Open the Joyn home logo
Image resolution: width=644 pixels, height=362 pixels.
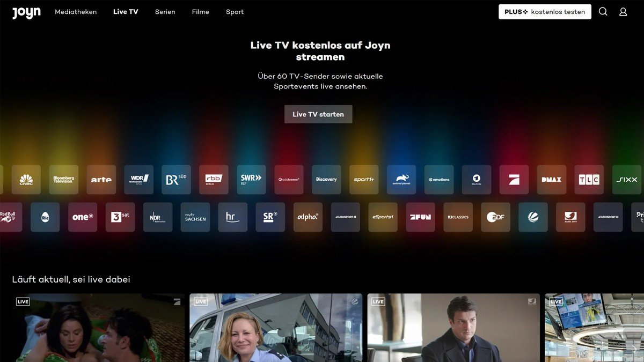26,12
